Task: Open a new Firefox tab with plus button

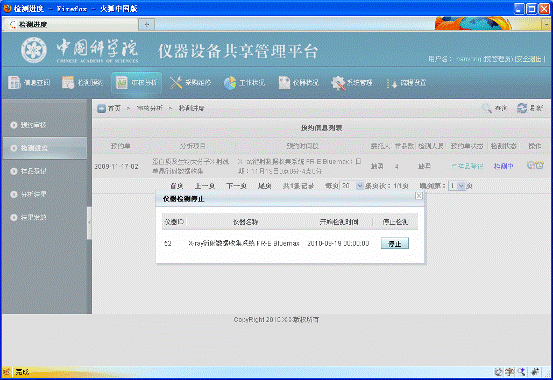Action: (147, 24)
